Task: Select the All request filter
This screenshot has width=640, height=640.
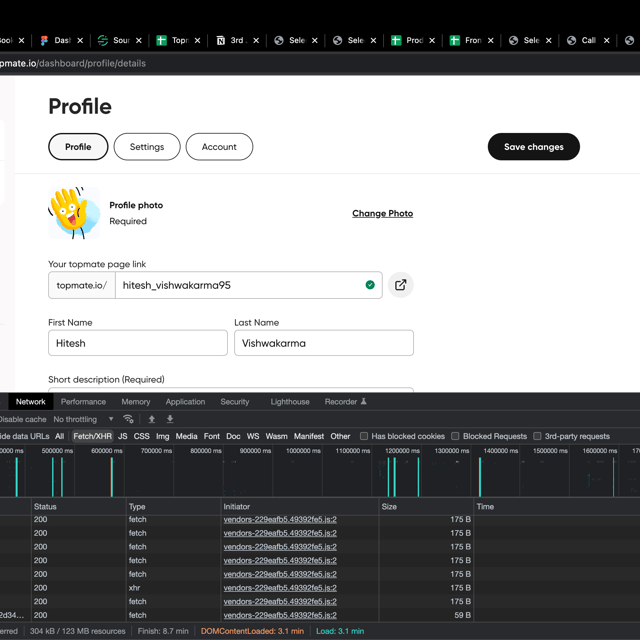Action: pos(60,436)
